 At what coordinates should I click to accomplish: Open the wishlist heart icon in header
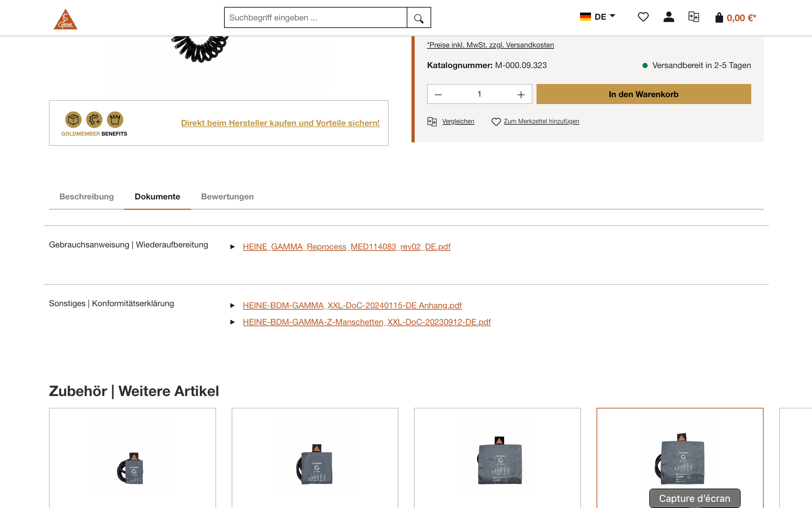(643, 17)
